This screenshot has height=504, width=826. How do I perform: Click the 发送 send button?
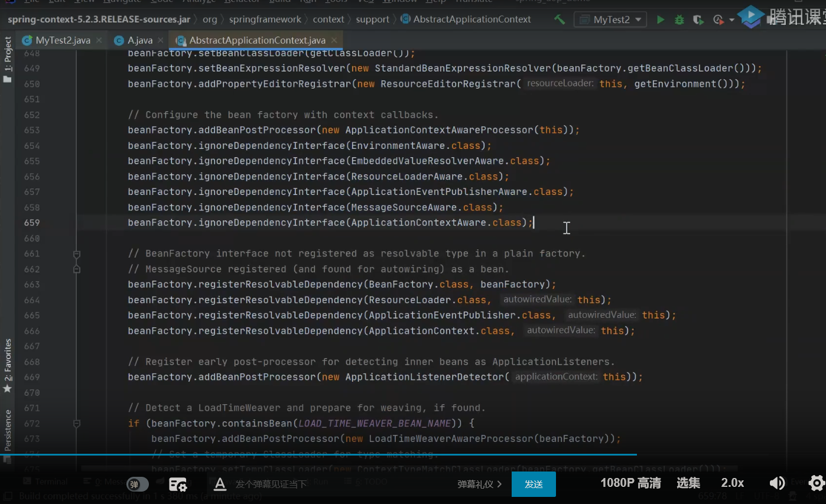pos(534,484)
